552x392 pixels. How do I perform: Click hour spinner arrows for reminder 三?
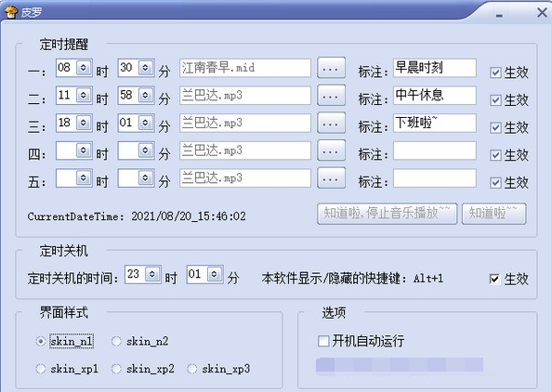(x=84, y=123)
